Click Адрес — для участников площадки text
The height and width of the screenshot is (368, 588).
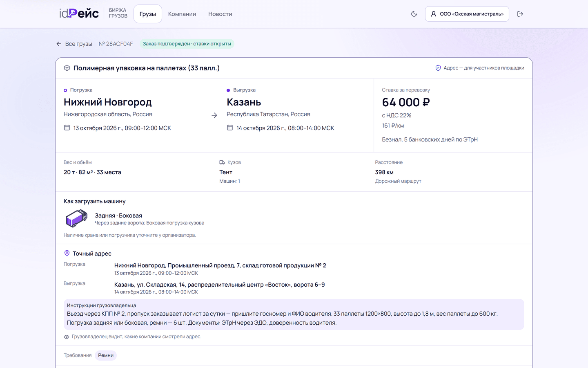[484, 68]
